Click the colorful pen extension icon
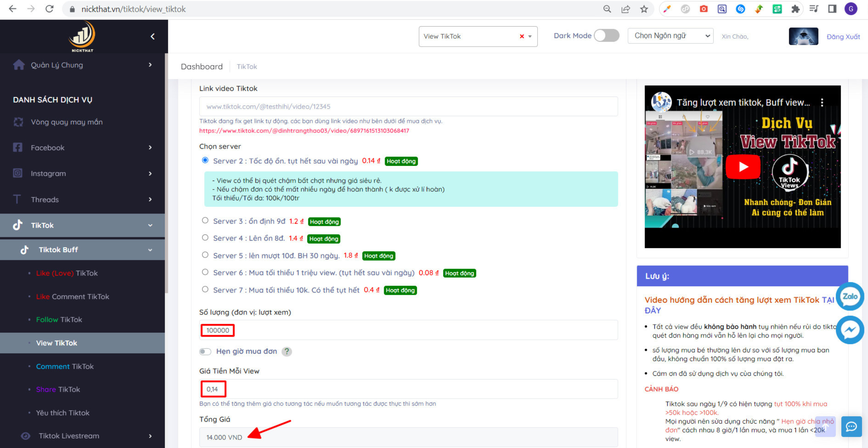 tap(667, 9)
